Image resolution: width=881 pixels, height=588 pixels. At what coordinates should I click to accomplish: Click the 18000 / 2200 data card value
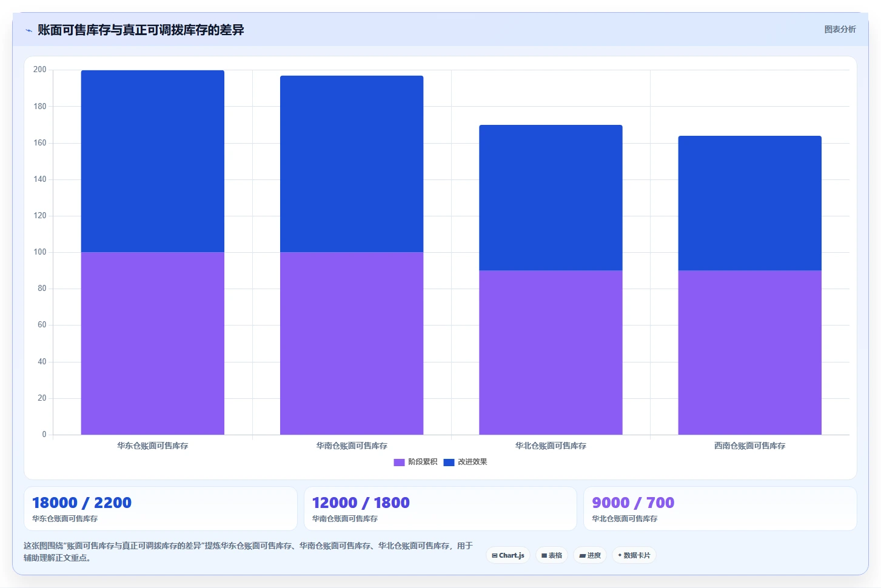tap(82, 503)
